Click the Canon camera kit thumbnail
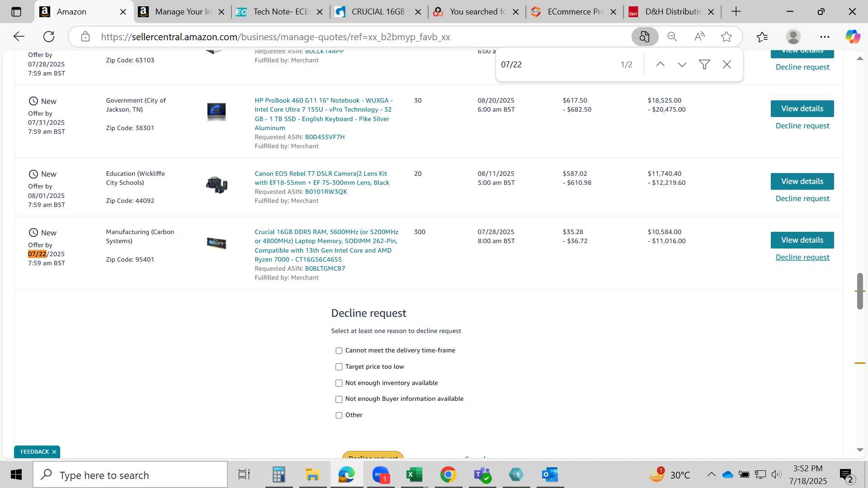Screen dimensions: 868x488 coord(217,185)
